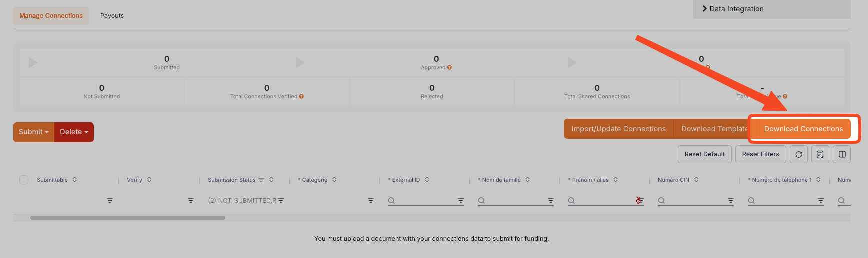
Task: Click filter icon under External ID column
Action: pyautogui.click(x=461, y=201)
